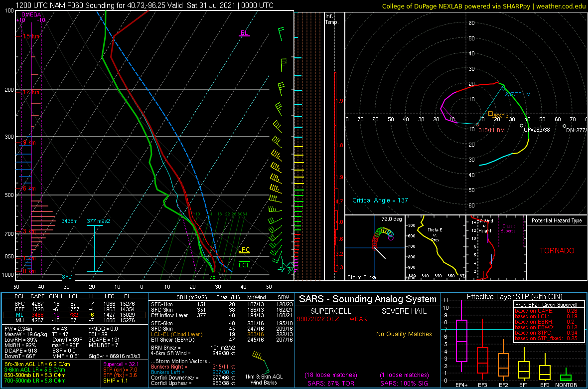Viewport: 588px width, 389px height.
Task: Click the SARS: 67% TOR result
Action: pyautogui.click(x=331, y=383)
